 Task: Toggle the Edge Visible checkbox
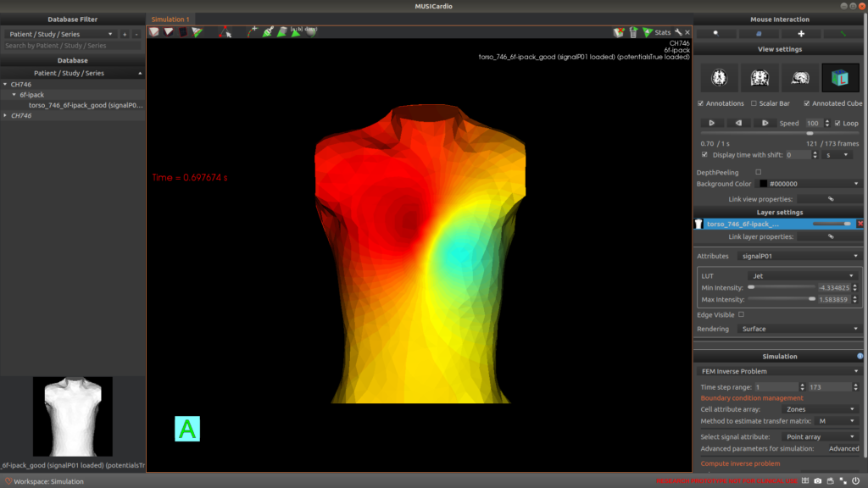[x=741, y=314]
